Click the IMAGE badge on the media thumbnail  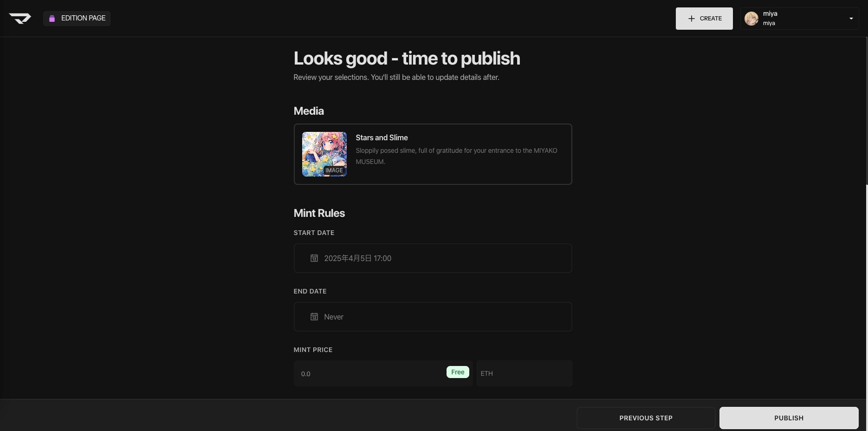pos(334,170)
